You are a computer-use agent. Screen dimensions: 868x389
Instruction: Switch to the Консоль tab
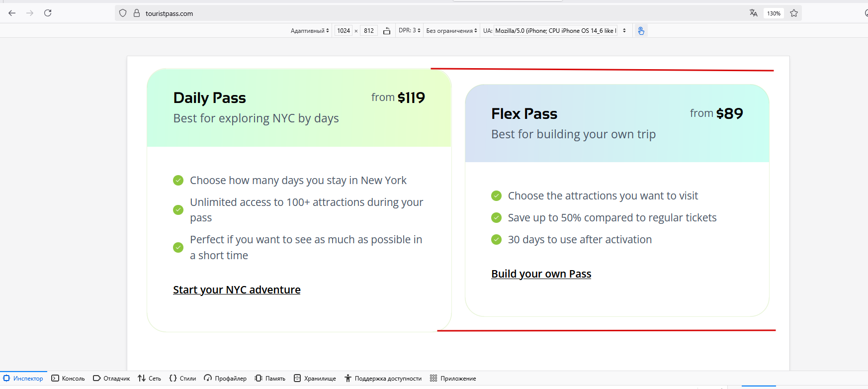click(68, 379)
